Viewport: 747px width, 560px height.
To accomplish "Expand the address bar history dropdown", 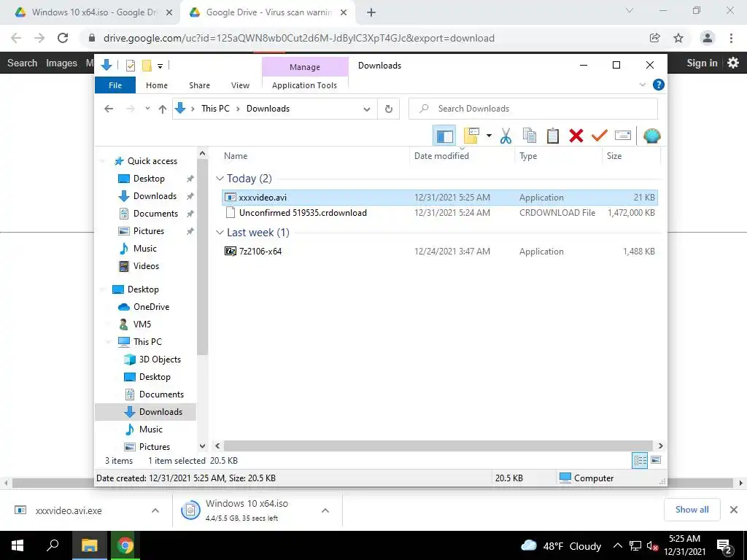I will tap(366, 109).
